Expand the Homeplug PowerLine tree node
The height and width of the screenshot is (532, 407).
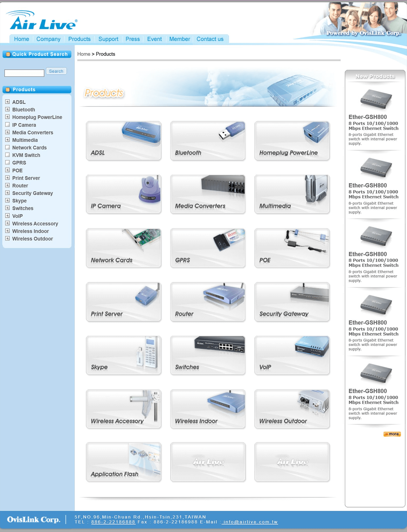point(7,117)
